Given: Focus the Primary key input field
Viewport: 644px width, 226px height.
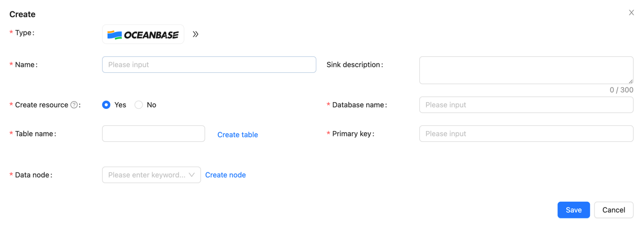Looking at the screenshot, I should tap(526, 134).
